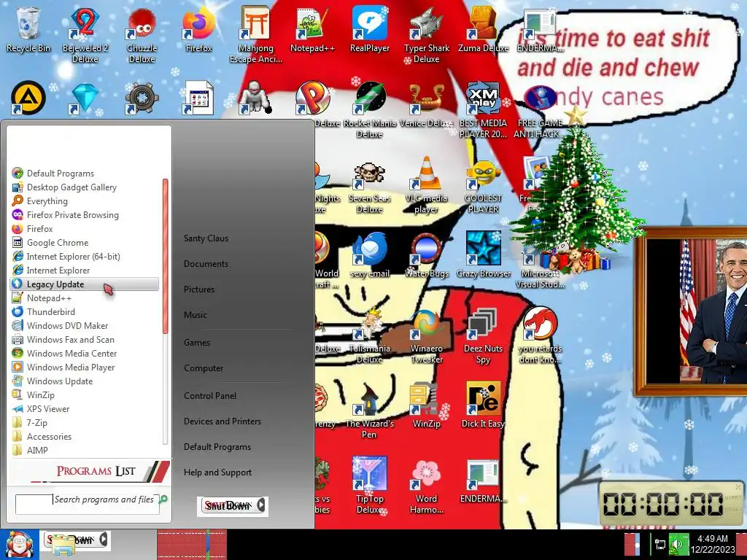Open the sexy email Thunderbird desktop icon

[370, 256]
